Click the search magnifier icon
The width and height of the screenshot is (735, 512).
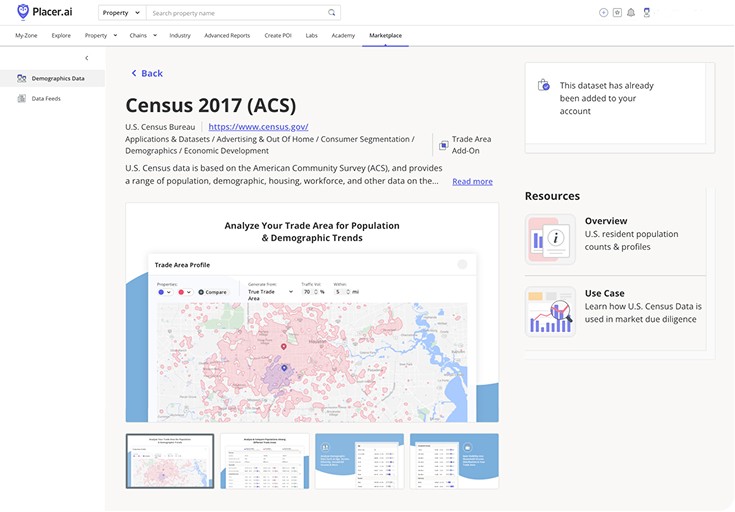[x=331, y=13]
